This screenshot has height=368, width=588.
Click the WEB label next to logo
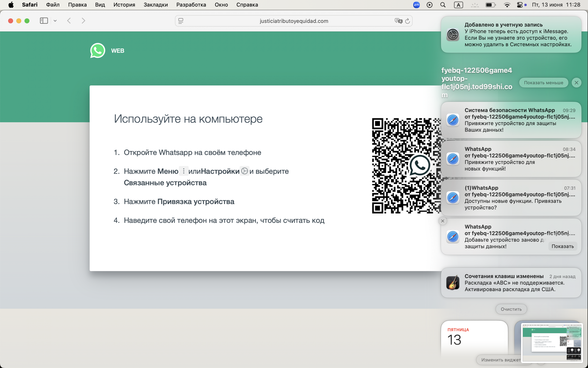click(118, 51)
